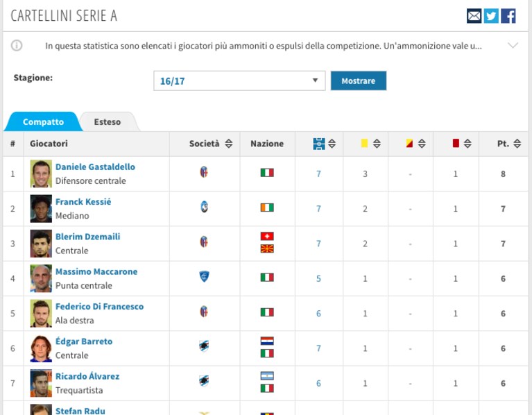Click the info circle icon
Screen dimensions: 532x415
click(17, 45)
